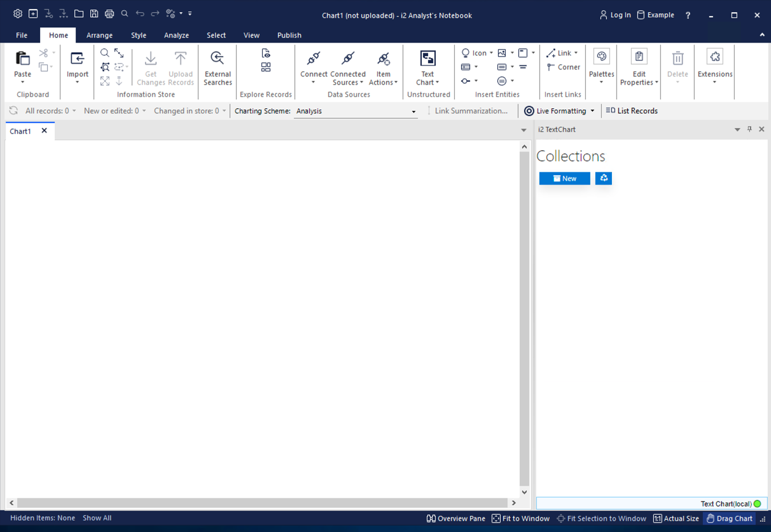Open settings gear in quick access toolbar
The image size is (771, 532).
point(18,13)
